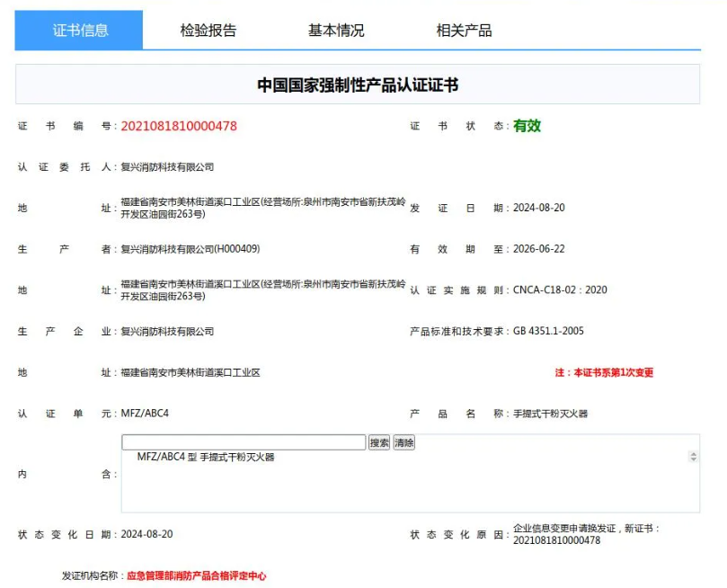Focus the search box in 内含 section

click(244, 443)
